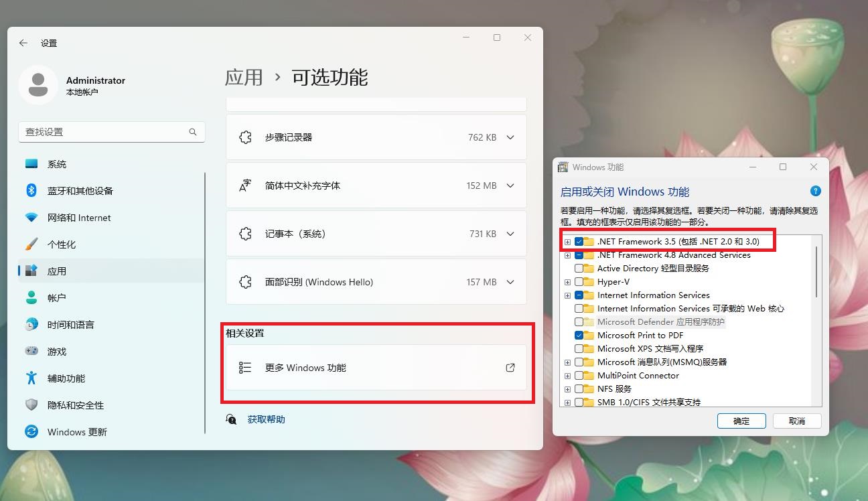Select the Microsoft XPS 文档写入程序 label
The image size is (868, 501).
pyautogui.click(x=650, y=349)
